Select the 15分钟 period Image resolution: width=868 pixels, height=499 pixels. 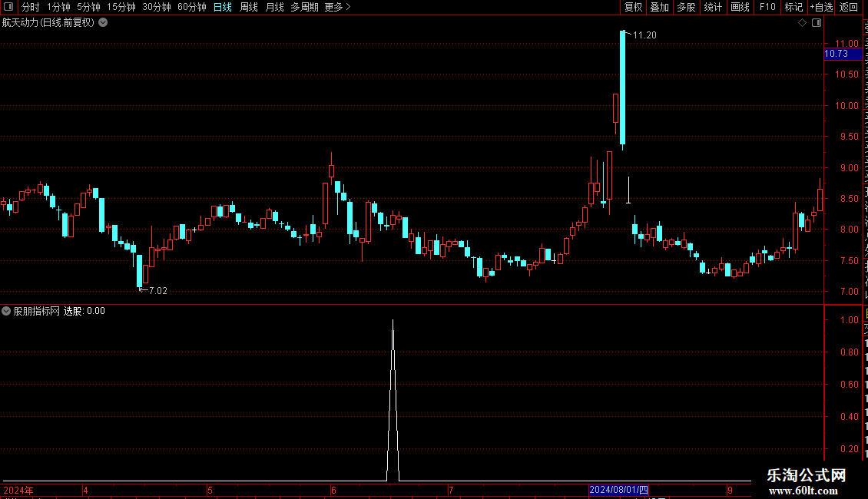[x=121, y=7]
